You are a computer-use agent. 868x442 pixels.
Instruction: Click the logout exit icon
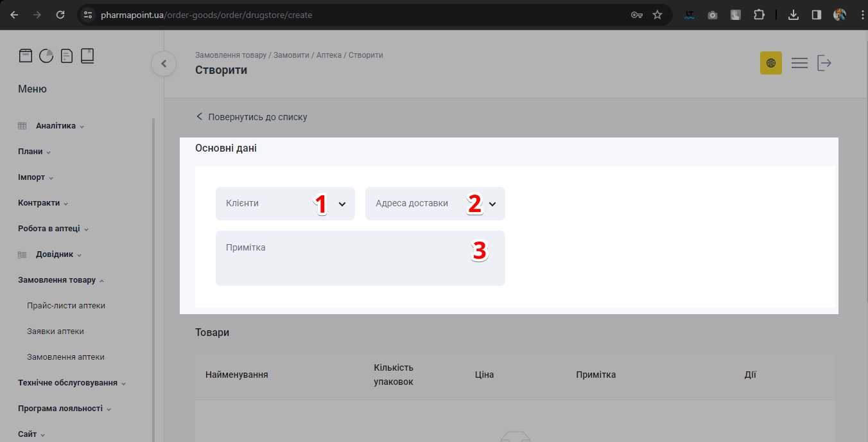pyautogui.click(x=824, y=63)
